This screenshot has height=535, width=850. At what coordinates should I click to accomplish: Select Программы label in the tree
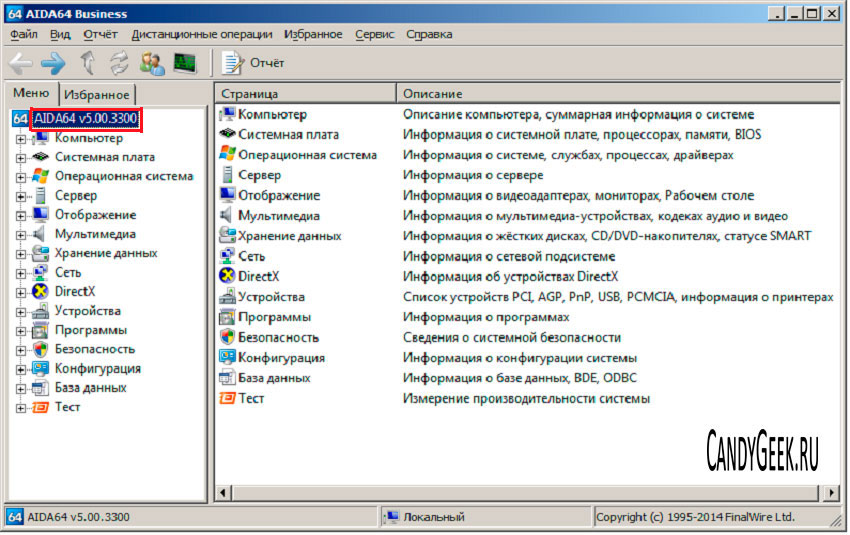click(x=91, y=330)
